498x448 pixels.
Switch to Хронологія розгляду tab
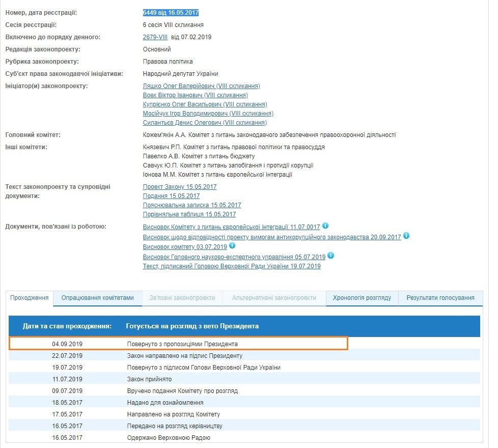[362, 298]
